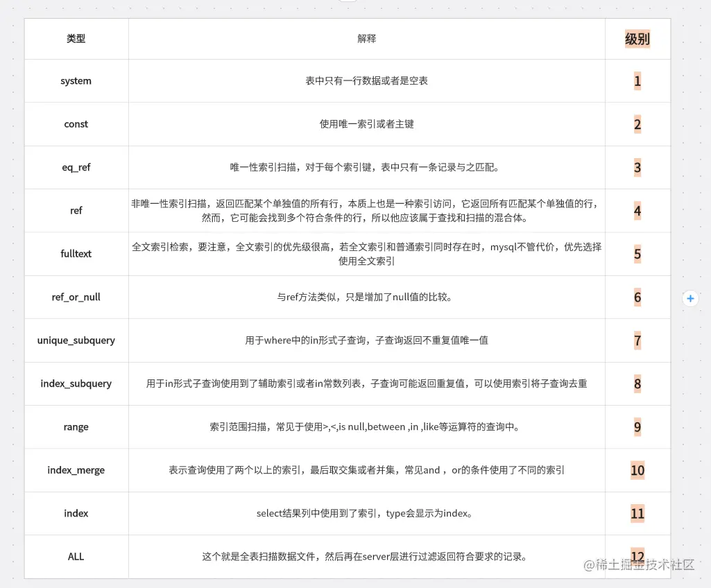Click the highlighted level number 1
The image size is (711, 588).
pos(637,80)
